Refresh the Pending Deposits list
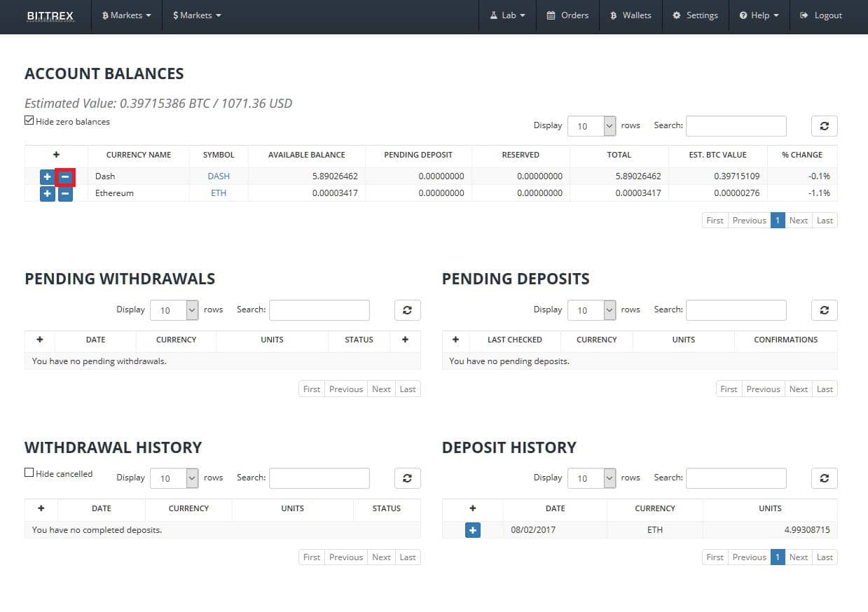This screenshot has height=612, width=868. (824, 310)
